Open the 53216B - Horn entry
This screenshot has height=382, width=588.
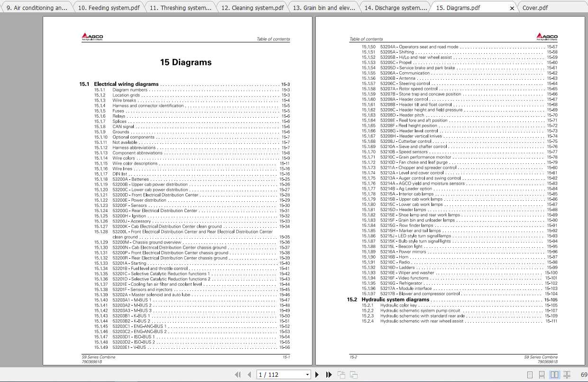tap(394, 257)
